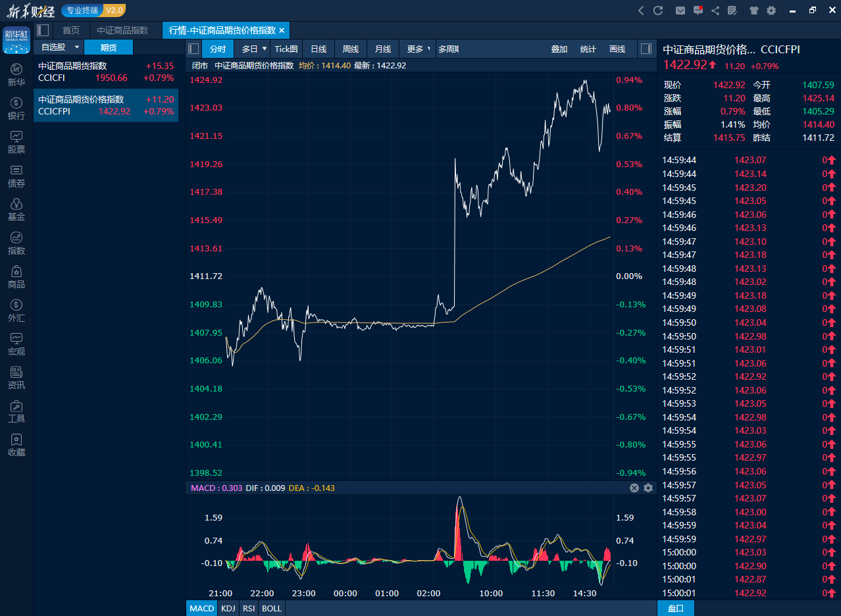The width and height of the screenshot is (841, 616).
Task: Click the 叠加 overlay button
Action: [559, 49]
